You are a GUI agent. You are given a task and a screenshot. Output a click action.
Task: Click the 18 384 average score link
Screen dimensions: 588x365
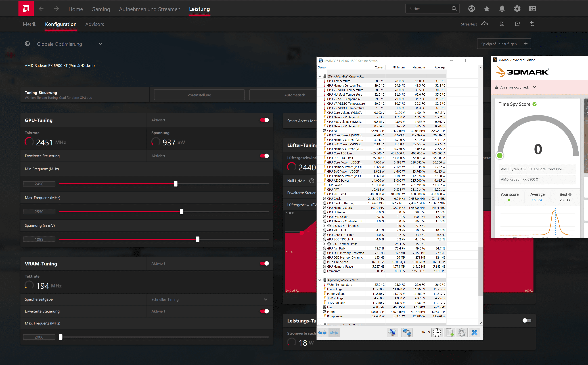[x=537, y=200]
